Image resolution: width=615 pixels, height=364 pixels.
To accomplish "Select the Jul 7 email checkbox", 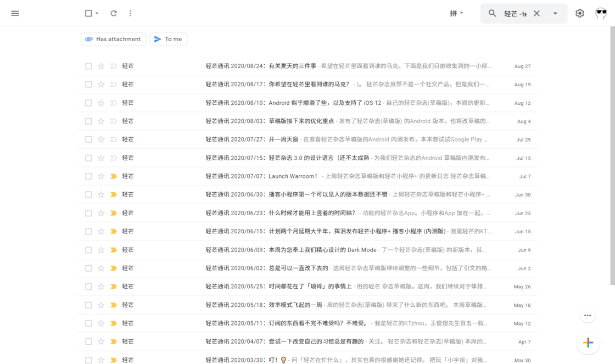I will 88,176.
